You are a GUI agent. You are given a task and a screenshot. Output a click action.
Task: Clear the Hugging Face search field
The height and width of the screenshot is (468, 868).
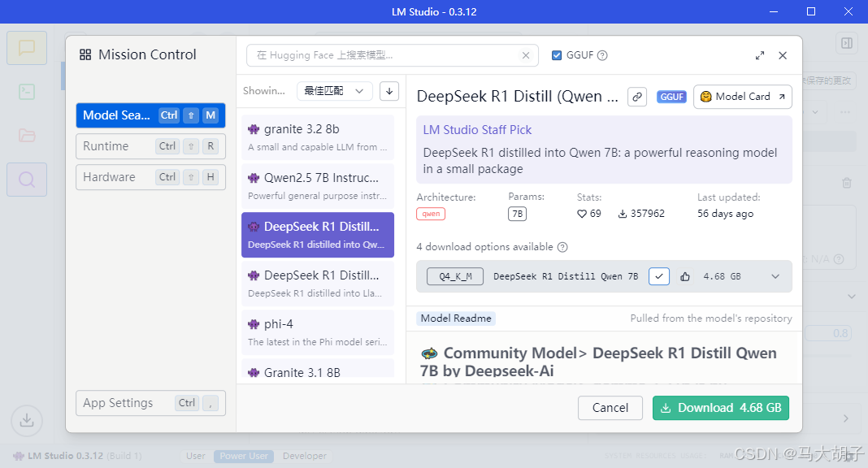click(x=526, y=55)
